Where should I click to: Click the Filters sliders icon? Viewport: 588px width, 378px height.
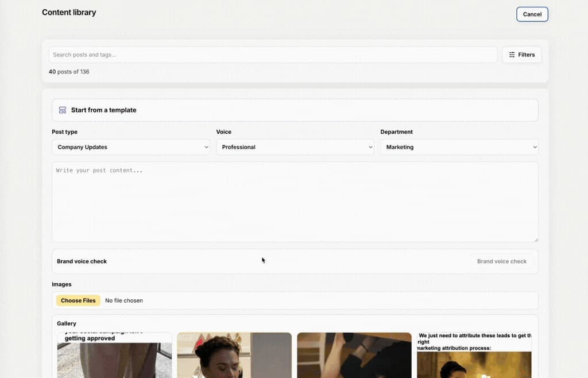pyautogui.click(x=512, y=55)
